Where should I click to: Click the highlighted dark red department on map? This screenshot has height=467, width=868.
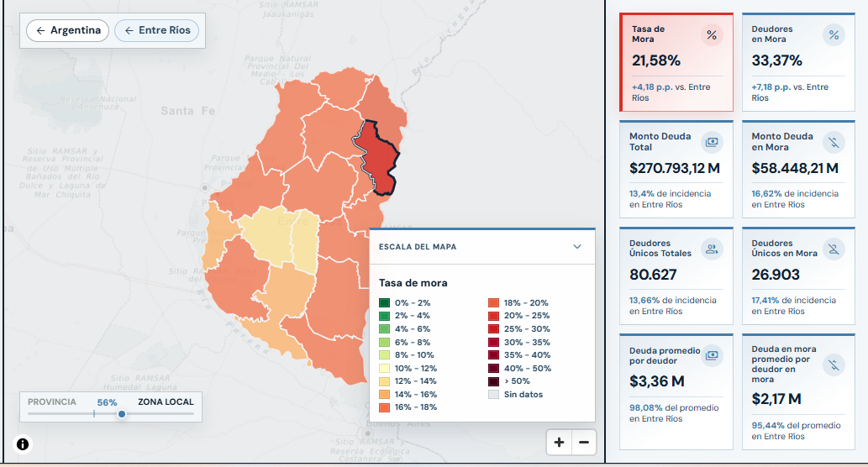379,160
